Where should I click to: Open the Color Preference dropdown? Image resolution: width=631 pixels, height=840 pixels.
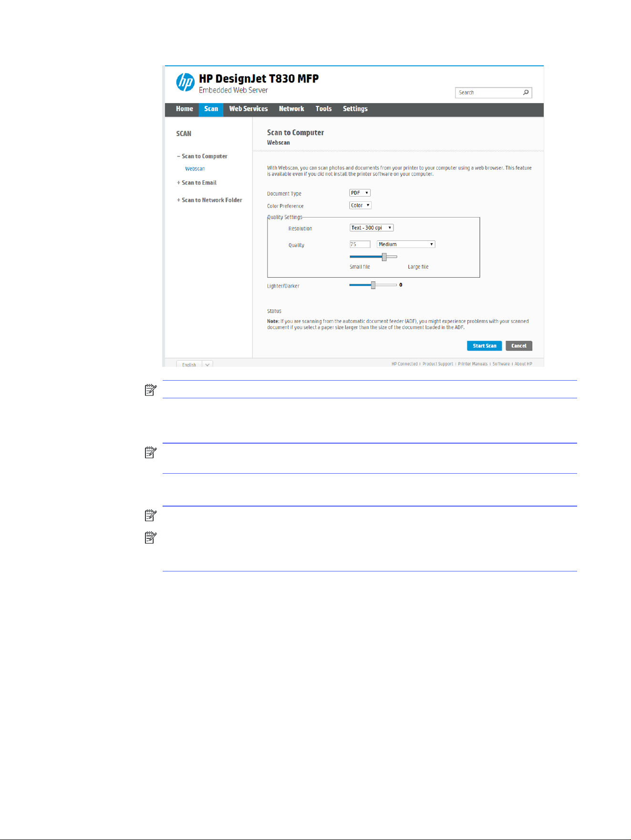(360, 206)
